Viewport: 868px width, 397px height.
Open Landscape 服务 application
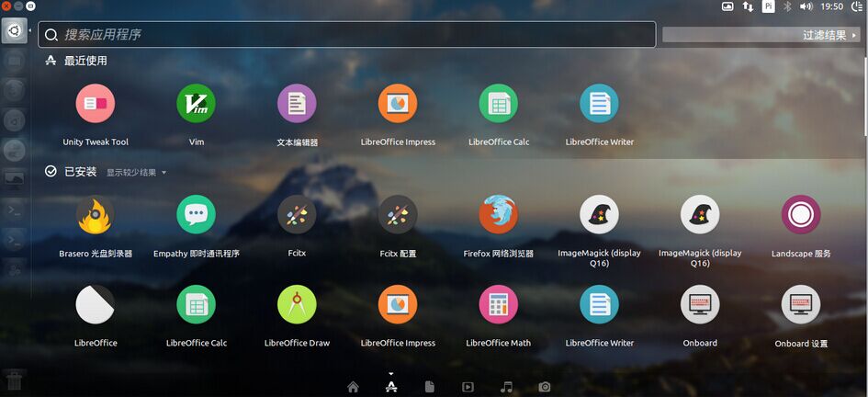[800, 215]
